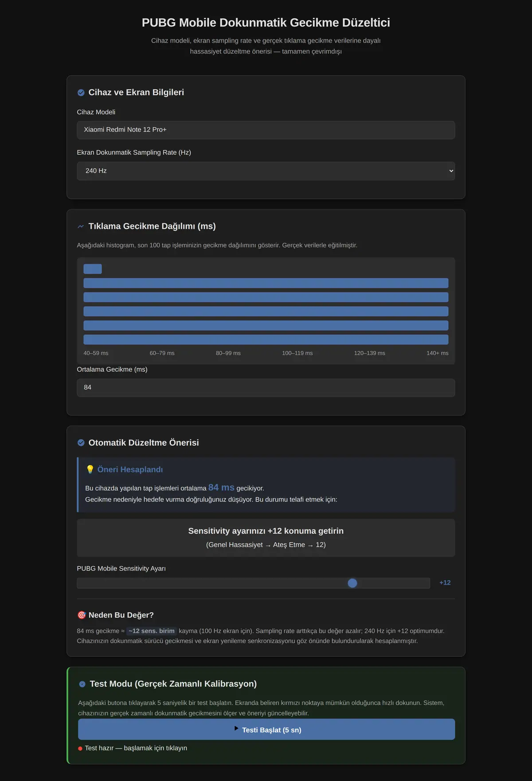Click the check icon beside Otomatik Düzeltme Önerisi
The width and height of the screenshot is (532, 781).
tap(81, 443)
